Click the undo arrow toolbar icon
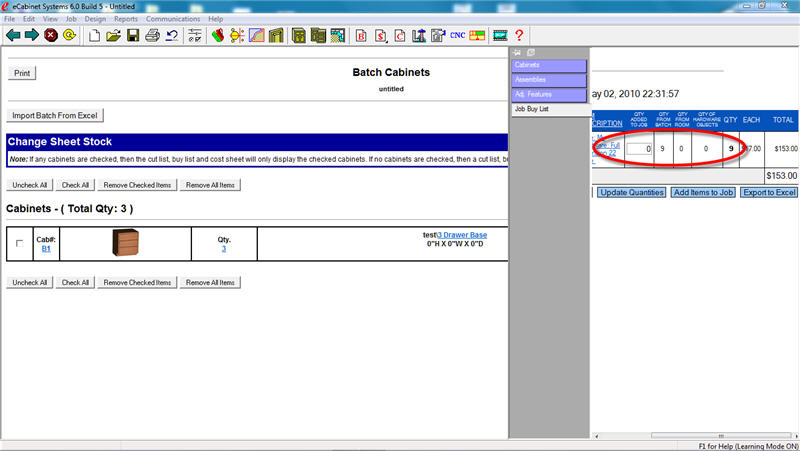This screenshot has width=800, height=451. 172,36
